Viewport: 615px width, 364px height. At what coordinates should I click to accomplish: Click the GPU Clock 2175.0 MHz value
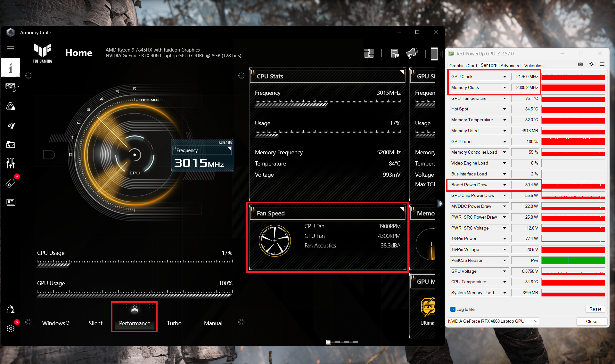pos(525,77)
